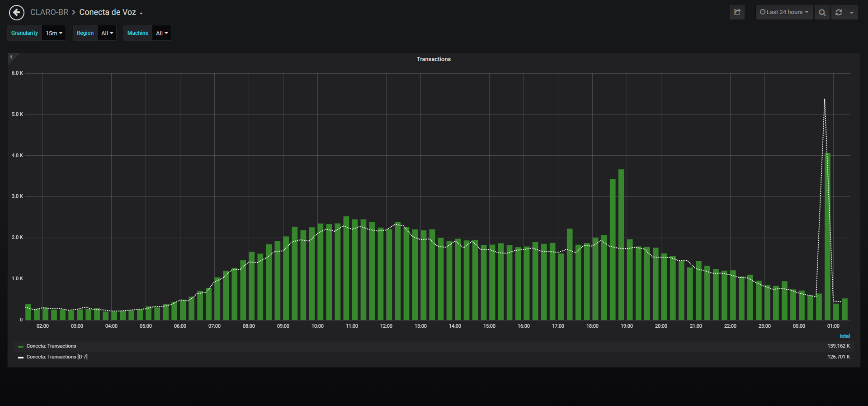868x406 pixels.
Task: Click the panel info corner icon
Action: 11,57
